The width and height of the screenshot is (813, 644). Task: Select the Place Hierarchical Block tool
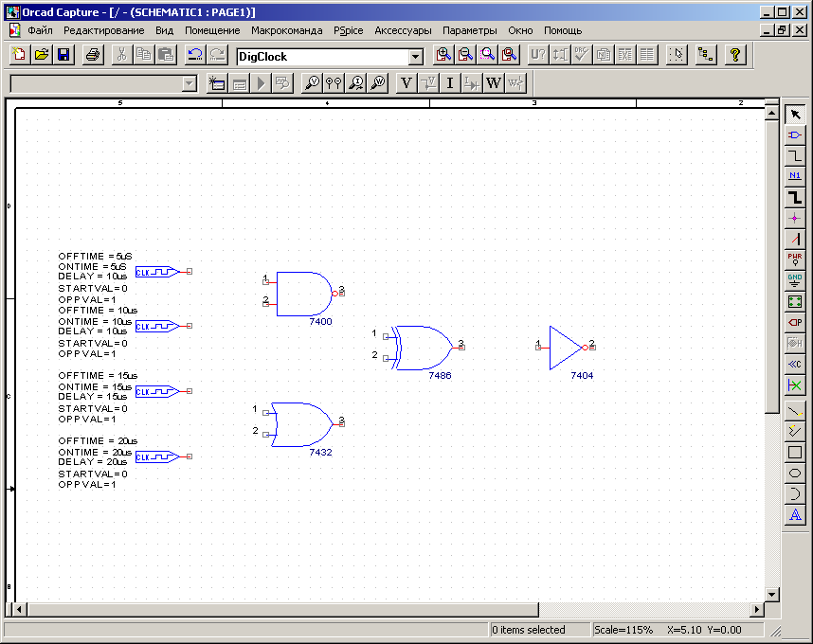pyautogui.click(x=795, y=301)
